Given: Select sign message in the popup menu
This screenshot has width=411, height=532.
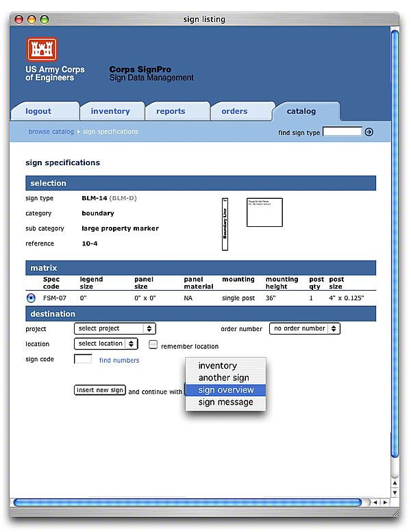Looking at the screenshot, I should [x=226, y=402].
